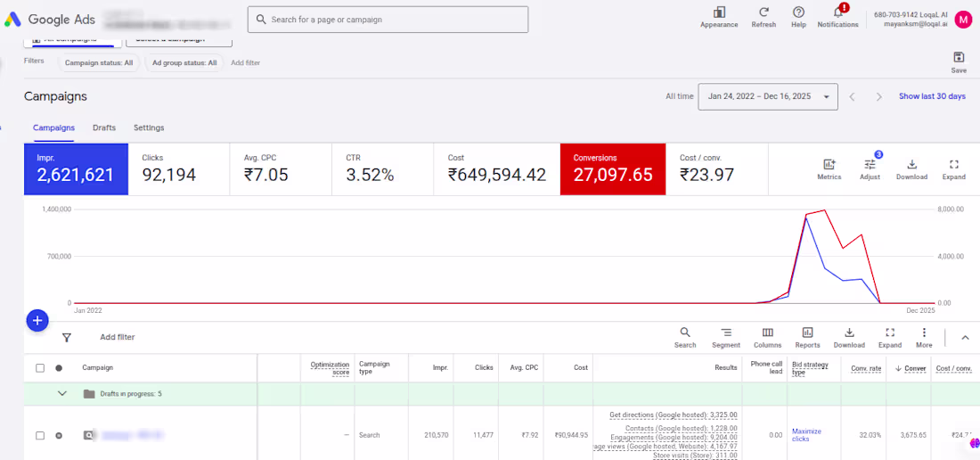Expand the chart with Expand icon

tap(954, 164)
